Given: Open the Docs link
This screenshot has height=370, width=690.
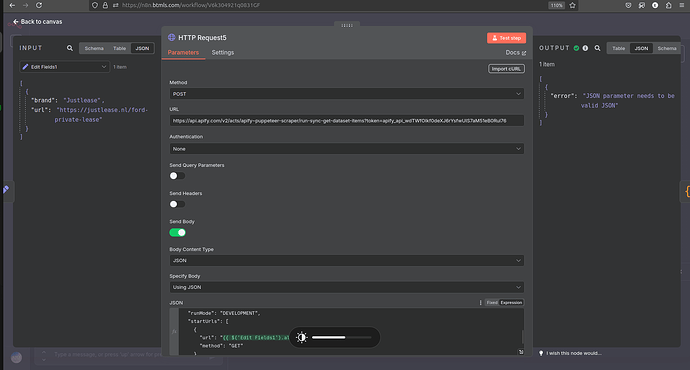Looking at the screenshot, I should pos(515,52).
